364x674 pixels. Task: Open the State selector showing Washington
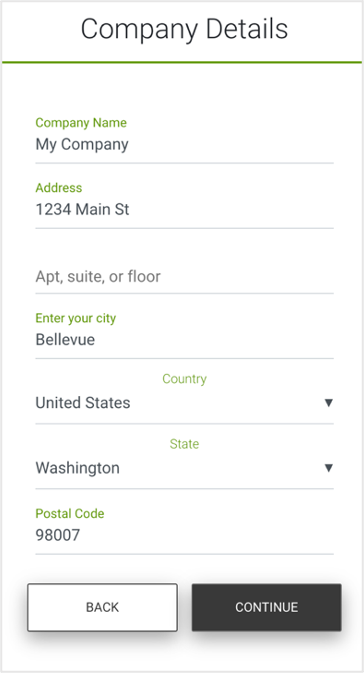[184, 468]
